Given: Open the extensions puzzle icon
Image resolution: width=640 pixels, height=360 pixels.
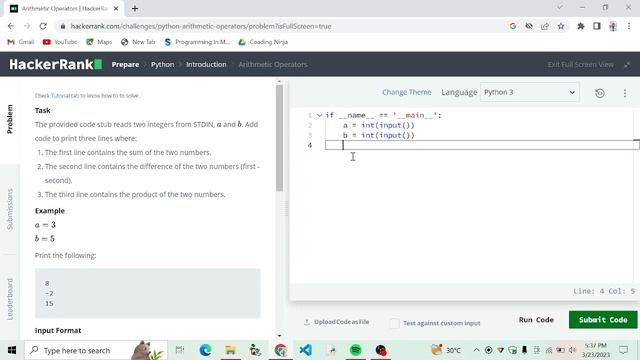Looking at the screenshot, I should [x=580, y=26].
